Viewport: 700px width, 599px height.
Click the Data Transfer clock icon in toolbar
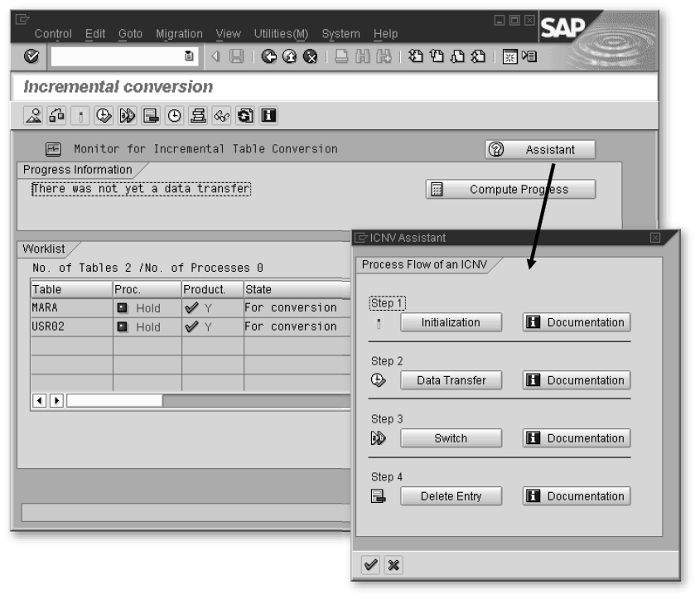coord(104,116)
